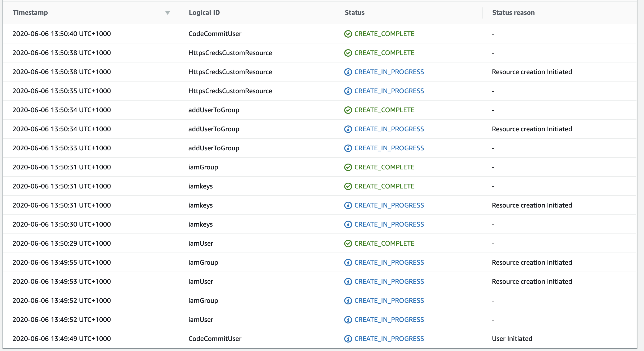This screenshot has width=644, height=351.
Task: Click CREATE_COMPLETE text in iamkeys row
Action: tap(384, 186)
